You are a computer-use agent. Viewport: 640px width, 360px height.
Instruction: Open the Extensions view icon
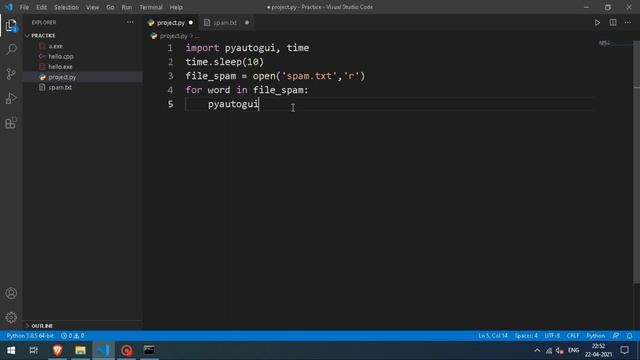(11, 123)
